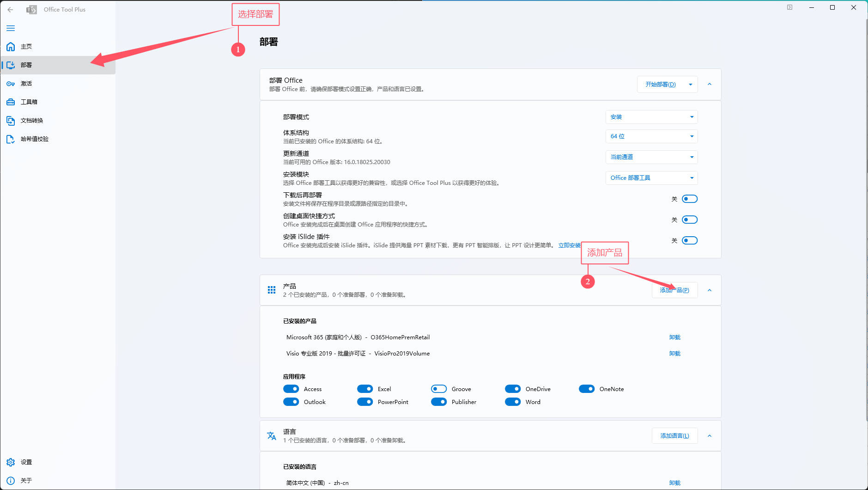Open the hamburger navigation menu
Viewport: 868px width, 490px height.
click(x=11, y=28)
